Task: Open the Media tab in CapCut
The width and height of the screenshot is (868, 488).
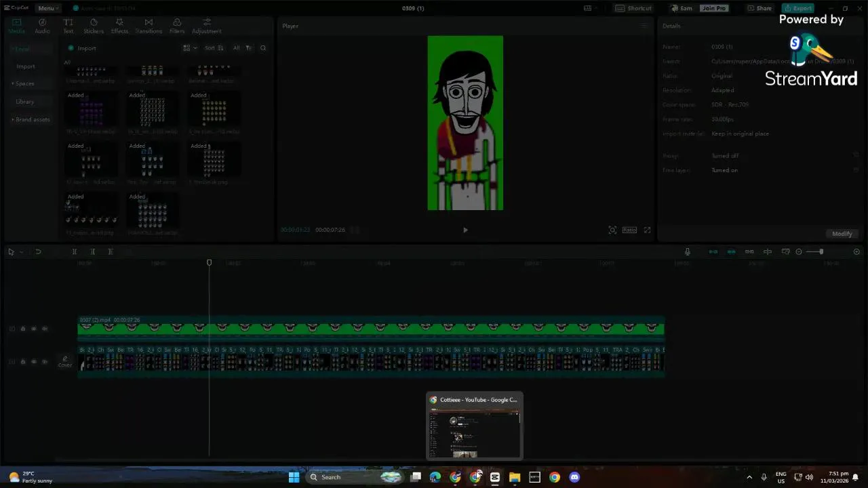Action: (16, 26)
